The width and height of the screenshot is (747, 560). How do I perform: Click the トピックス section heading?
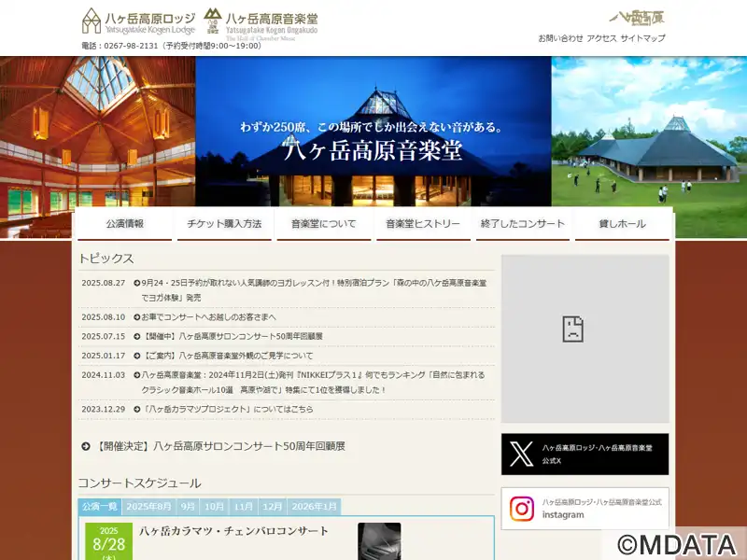(x=106, y=259)
